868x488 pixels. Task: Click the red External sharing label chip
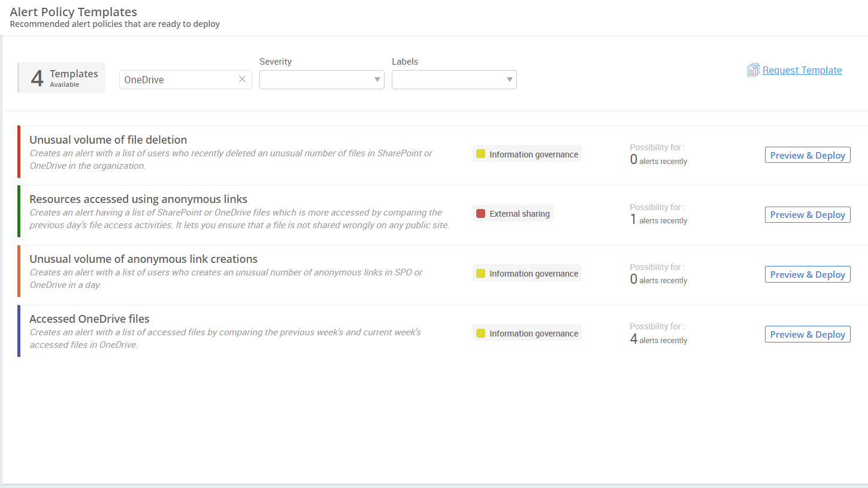pyautogui.click(x=513, y=213)
